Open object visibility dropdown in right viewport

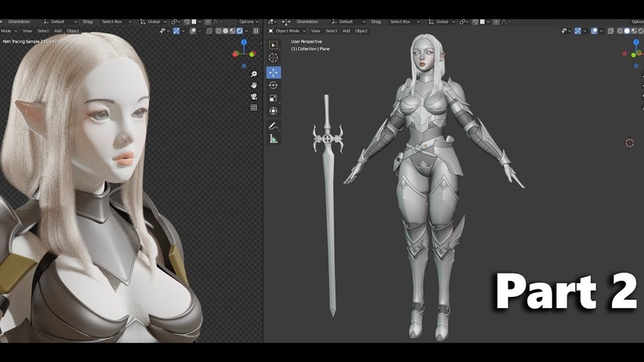tap(567, 31)
